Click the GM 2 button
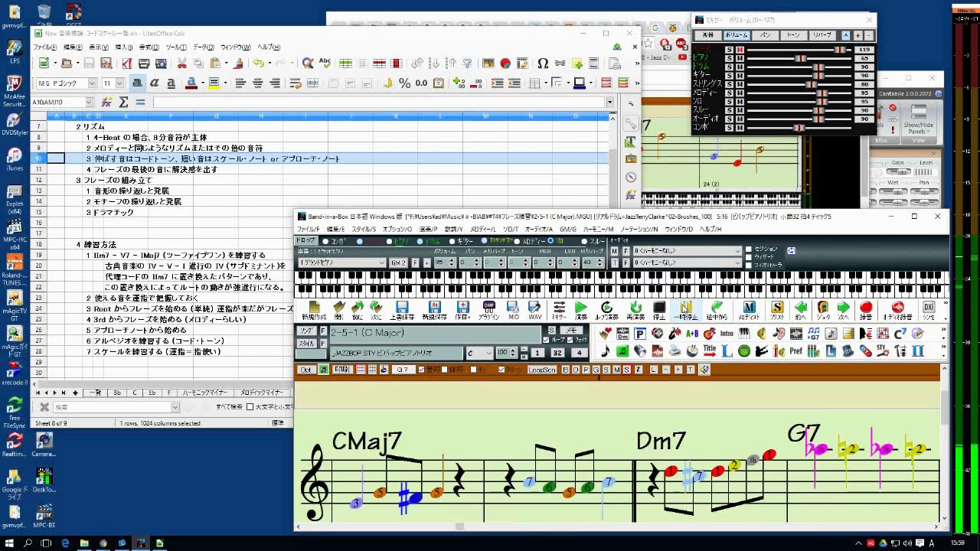 pyautogui.click(x=398, y=262)
